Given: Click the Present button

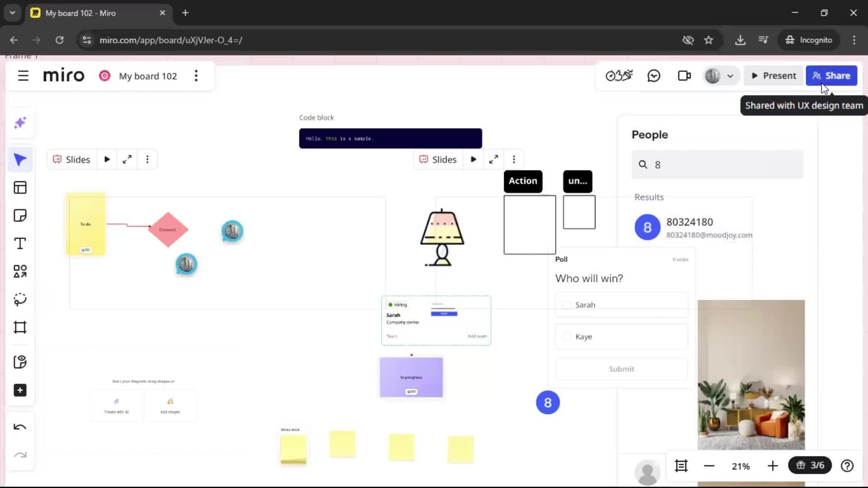Looking at the screenshot, I should click(x=774, y=75).
